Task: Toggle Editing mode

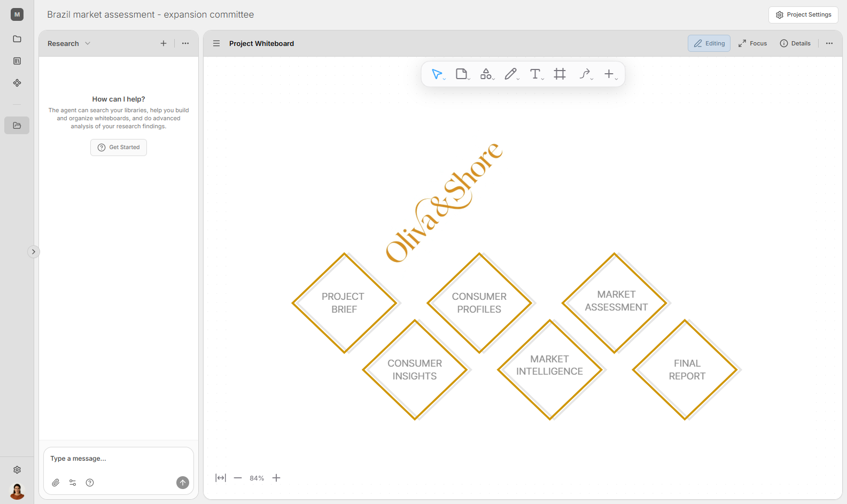Action: tap(709, 43)
